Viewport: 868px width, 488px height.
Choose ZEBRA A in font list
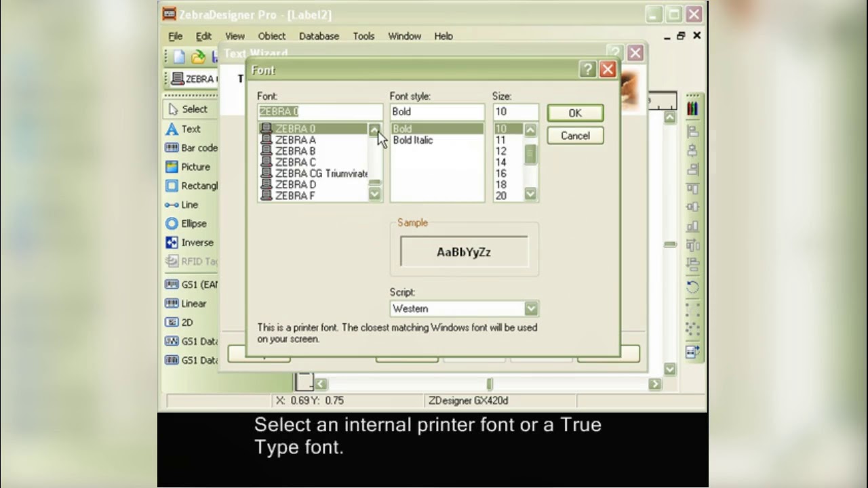coord(313,140)
